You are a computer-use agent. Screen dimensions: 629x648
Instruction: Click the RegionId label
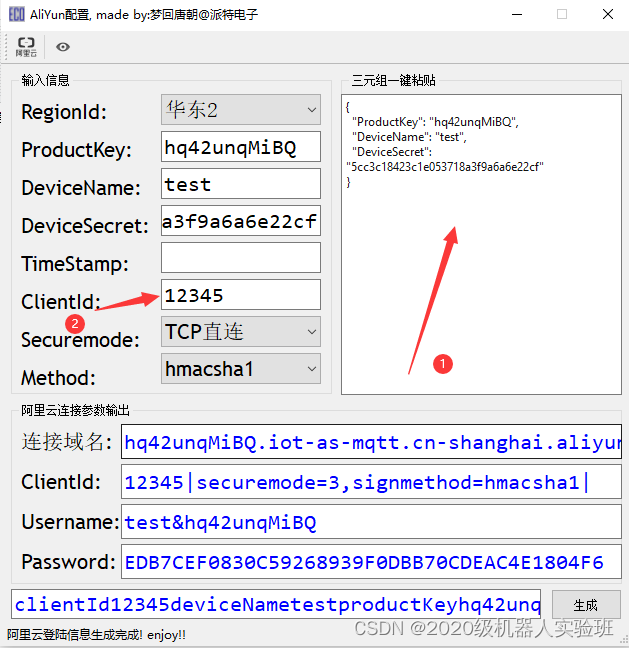point(64,112)
